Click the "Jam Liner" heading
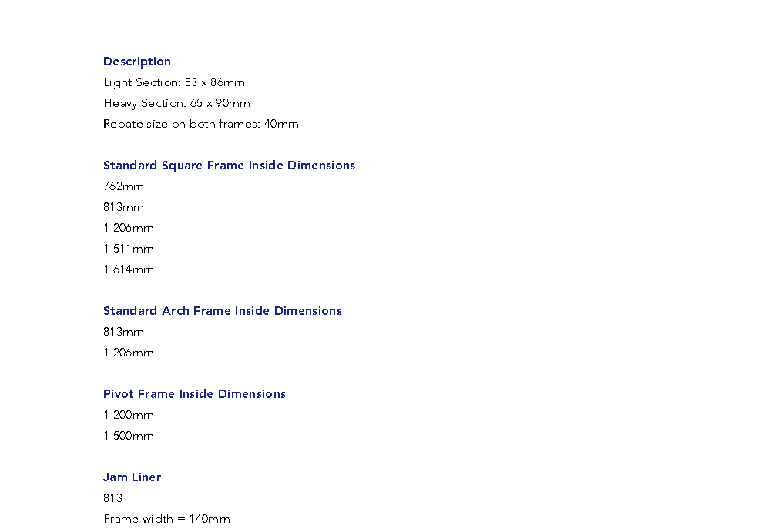This screenshot has height=532, width=765. pyautogui.click(x=132, y=477)
